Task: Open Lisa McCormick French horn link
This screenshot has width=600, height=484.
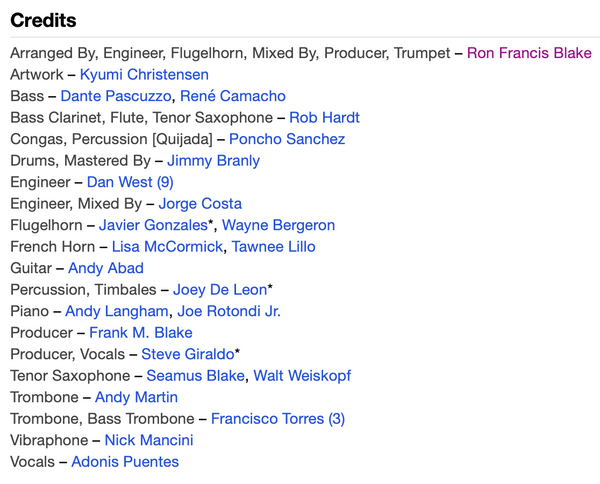Action: [x=167, y=247]
